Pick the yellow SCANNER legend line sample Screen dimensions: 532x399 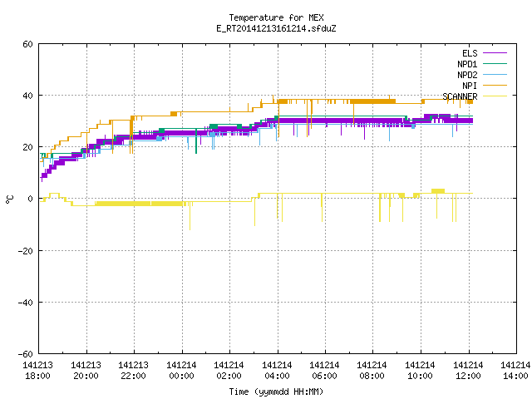(495, 96)
